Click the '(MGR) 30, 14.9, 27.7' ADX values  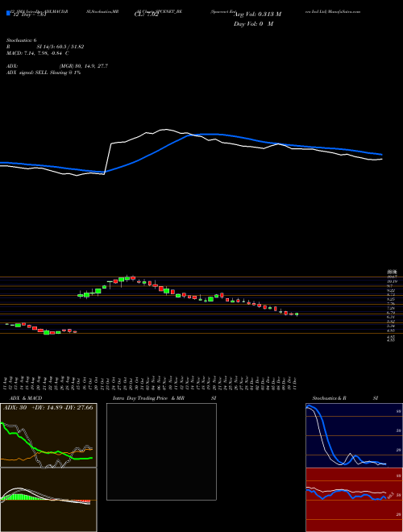84,66
